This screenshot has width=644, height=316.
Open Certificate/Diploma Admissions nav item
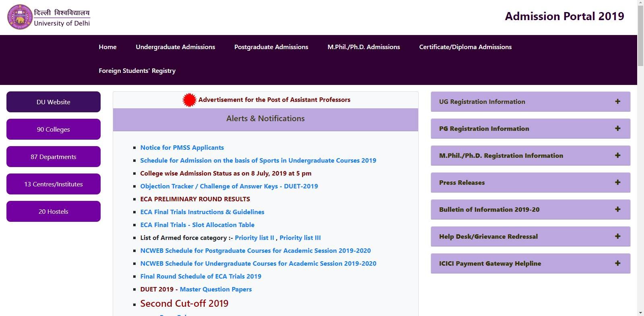(465, 47)
